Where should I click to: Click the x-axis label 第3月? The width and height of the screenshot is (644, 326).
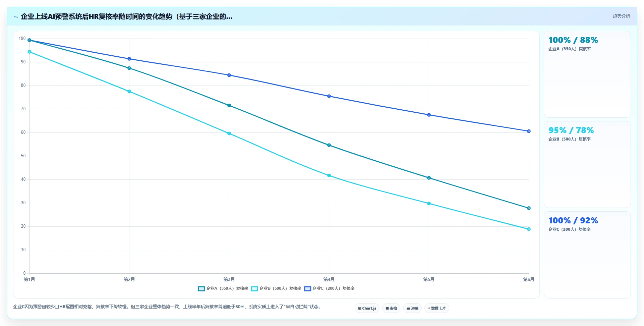[229, 280]
